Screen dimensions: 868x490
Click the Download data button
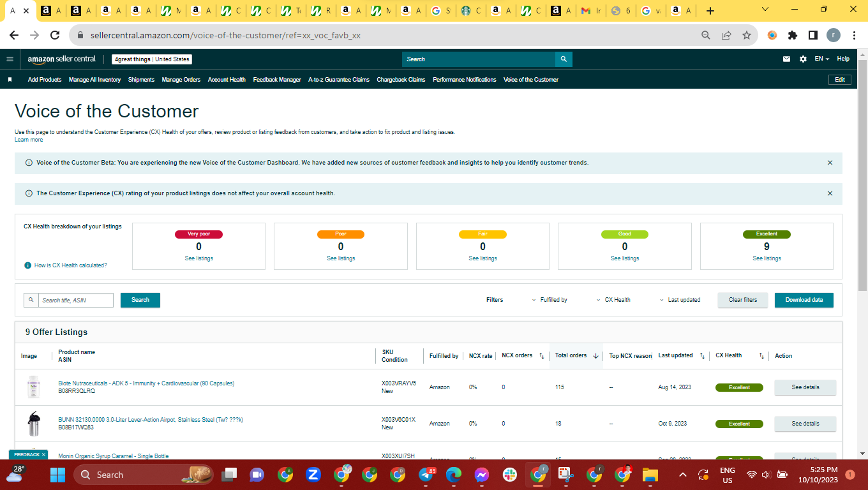(x=804, y=300)
